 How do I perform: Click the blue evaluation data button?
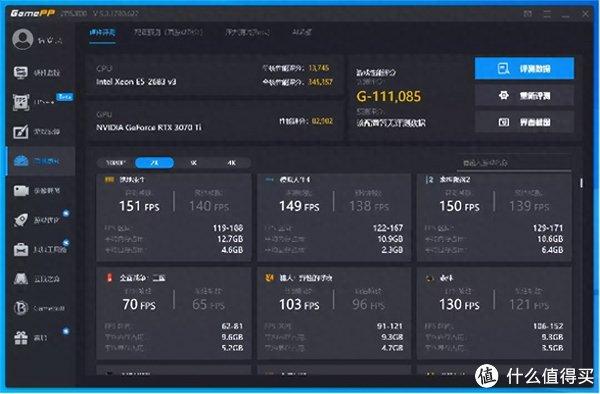point(524,68)
